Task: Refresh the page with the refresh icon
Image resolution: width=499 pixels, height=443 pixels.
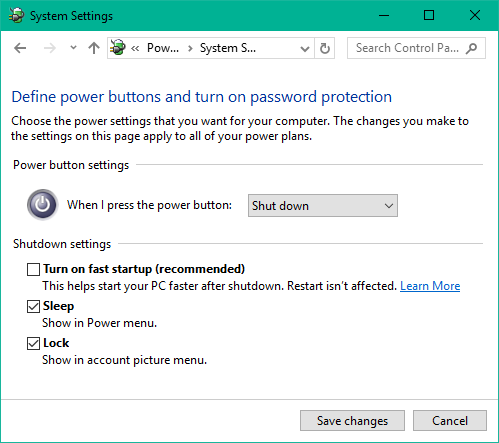Action: click(325, 49)
